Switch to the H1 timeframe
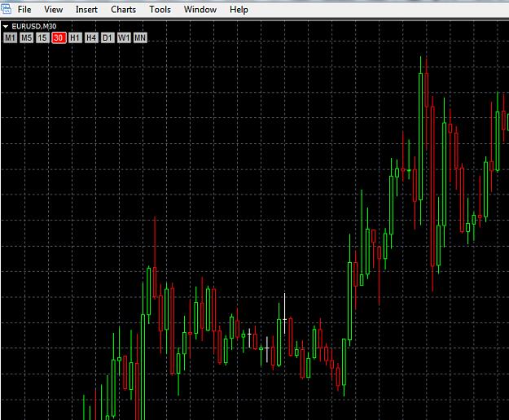Screen dimensions: 509x420 (x=75, y=38)
